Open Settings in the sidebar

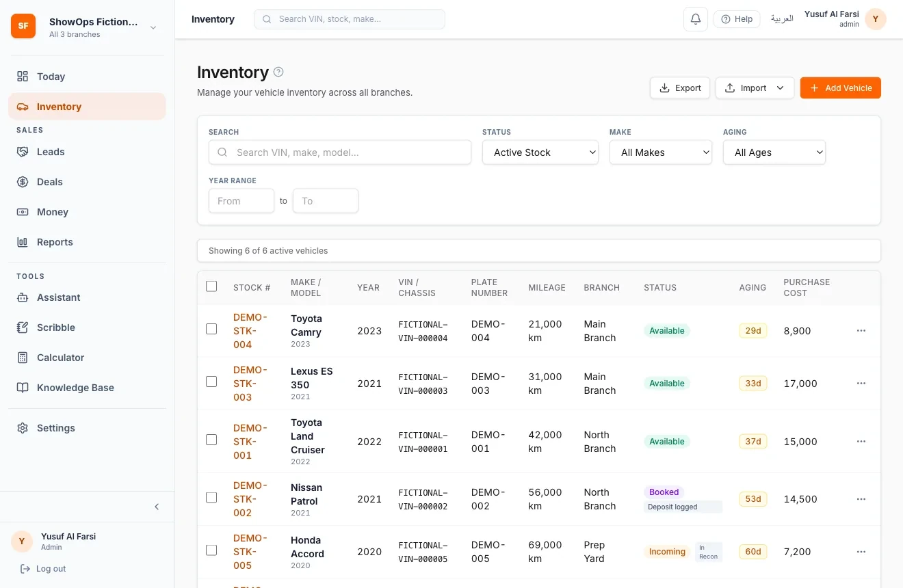tap(87, 428)
